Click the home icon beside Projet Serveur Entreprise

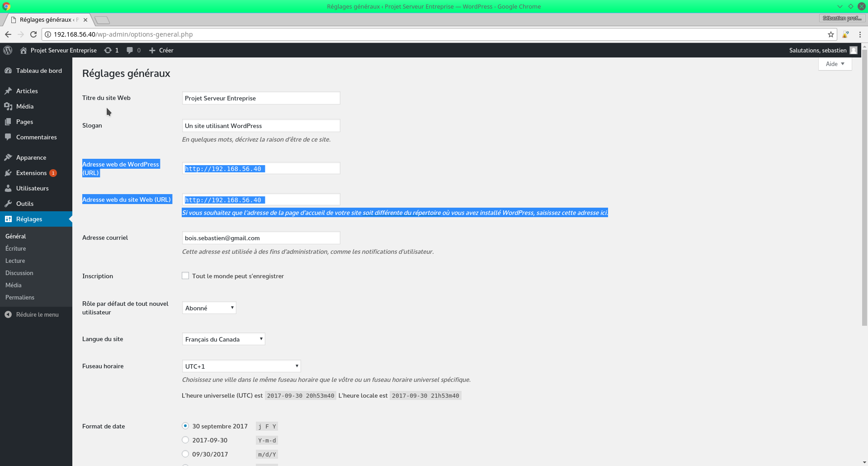[24, 50]
